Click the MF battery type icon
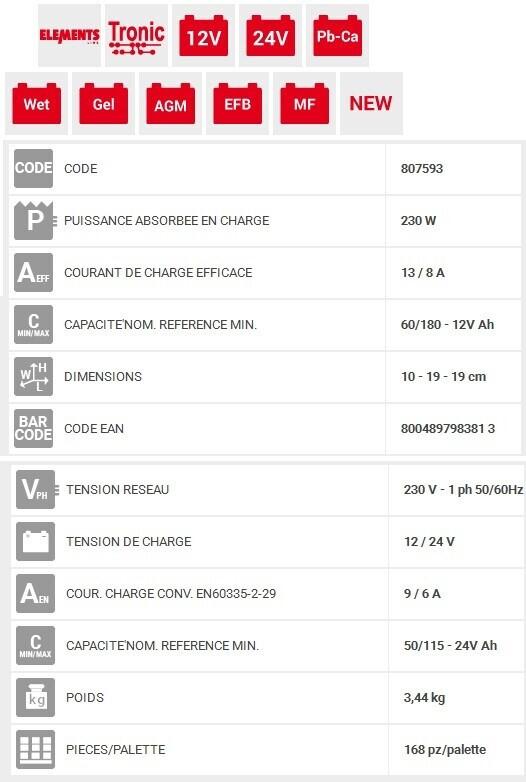Viewport: 526px width, 782px height. [304, 103]
